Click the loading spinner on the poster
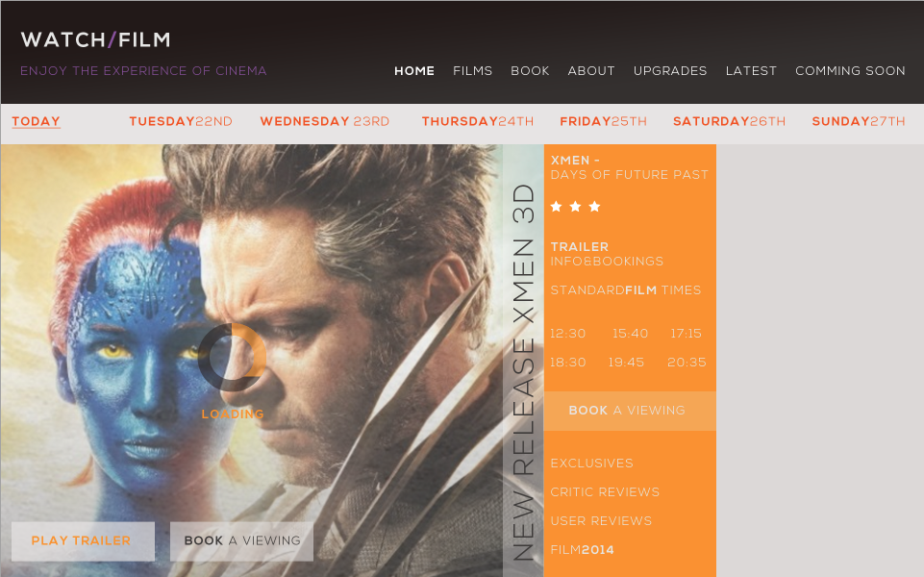Viewport: 924px width, 577px height. 232,357
